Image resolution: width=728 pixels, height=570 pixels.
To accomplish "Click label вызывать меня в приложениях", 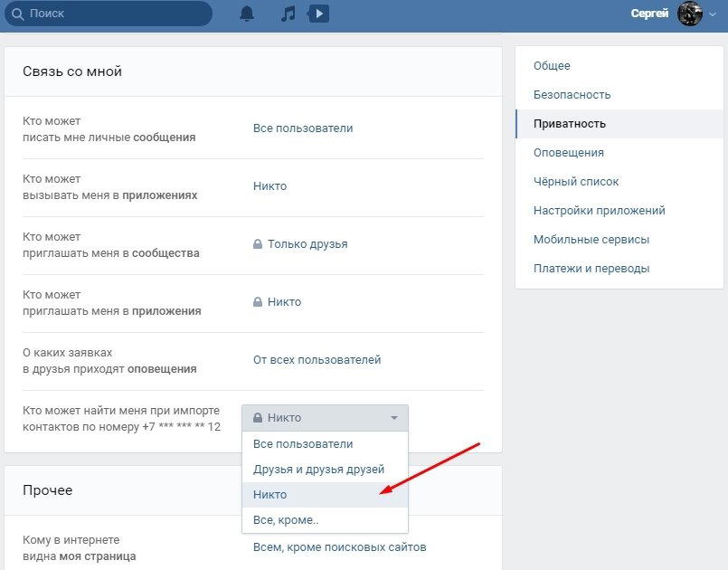I will 110,195.
